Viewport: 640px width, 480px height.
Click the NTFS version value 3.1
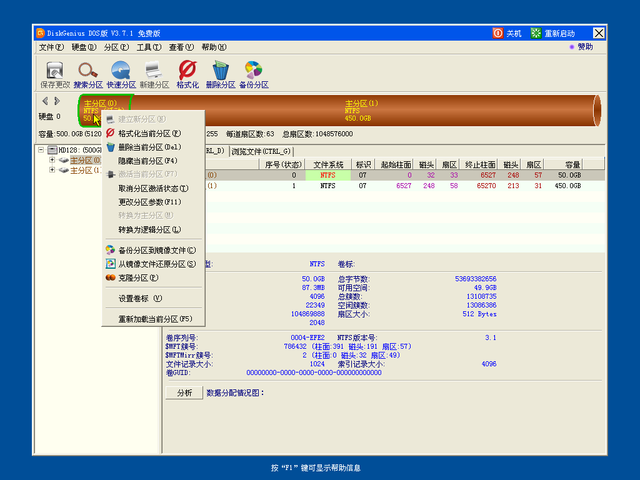pyautogui.click(x=491, y=338)
